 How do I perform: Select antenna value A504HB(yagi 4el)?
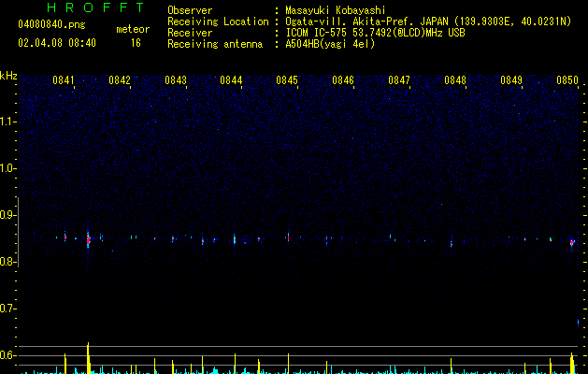tap(330, 44)
